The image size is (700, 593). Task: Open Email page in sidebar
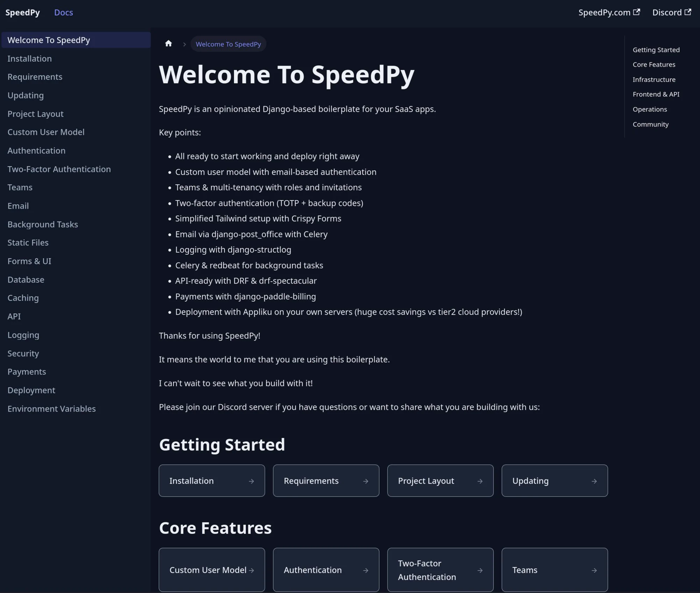76,206
